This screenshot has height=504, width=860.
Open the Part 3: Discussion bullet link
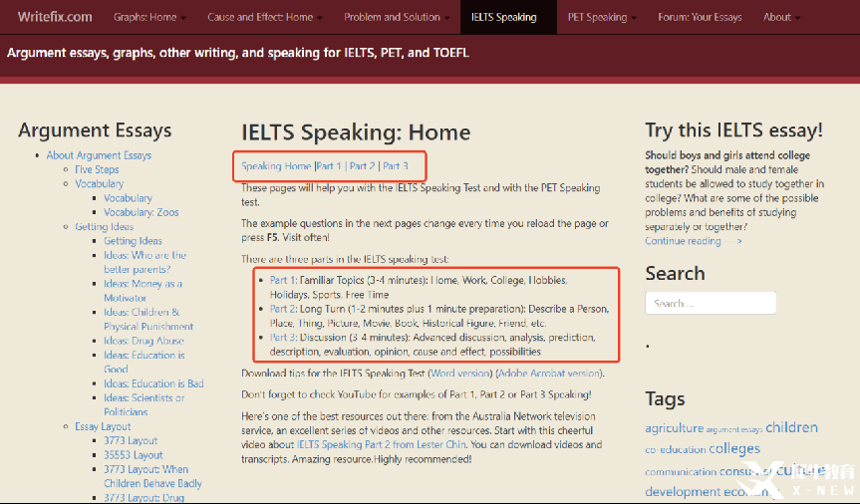point(283,338)
